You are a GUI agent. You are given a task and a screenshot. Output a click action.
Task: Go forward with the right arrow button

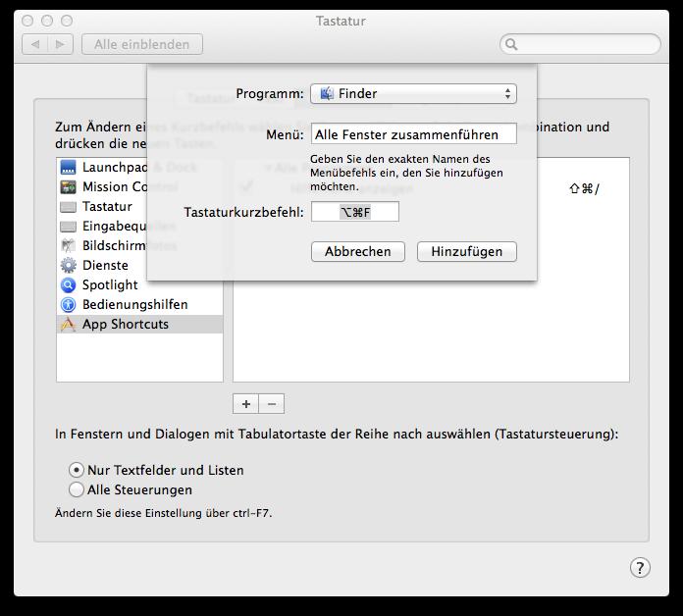[x=60, y=44]
